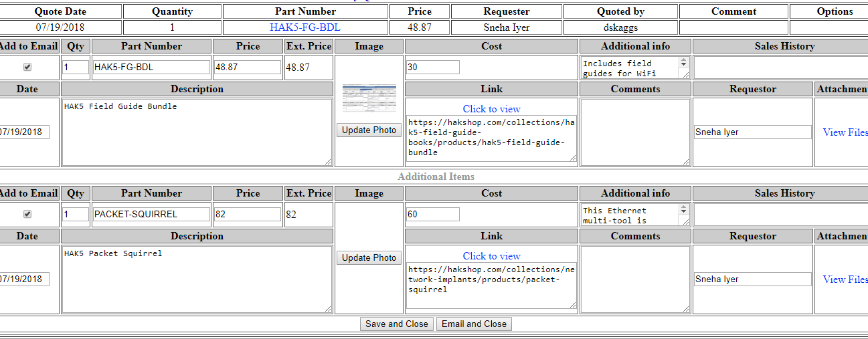
Task: Click the 07/19/2018 quote date cell
Action: click(60, 27)
